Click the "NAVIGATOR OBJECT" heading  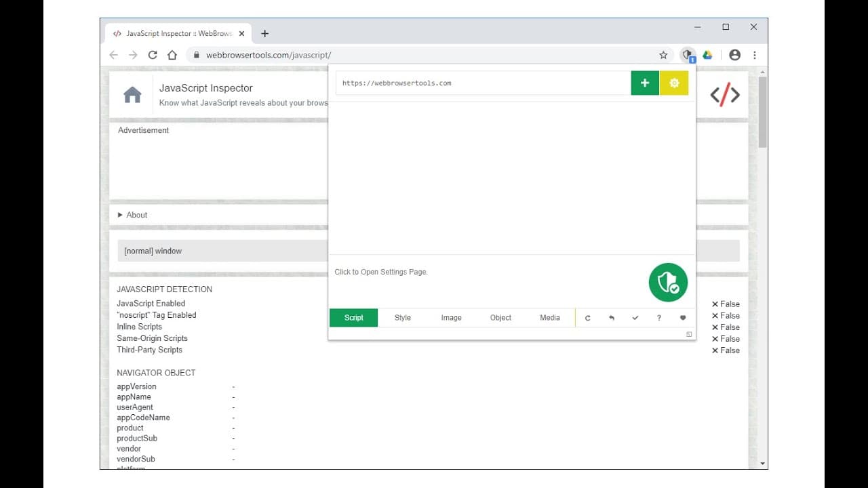click(156, 373)
